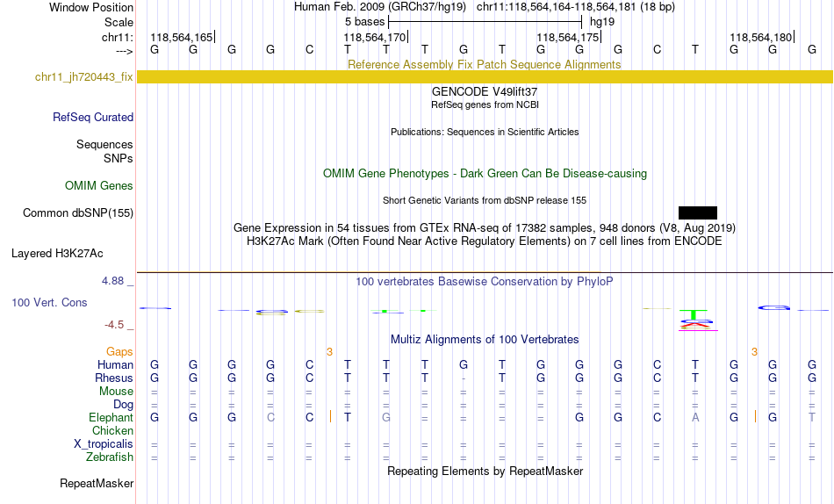Click the RepeatMasker track label
Image resolution: width=834 pixels, height=504 pixels.
97,483
